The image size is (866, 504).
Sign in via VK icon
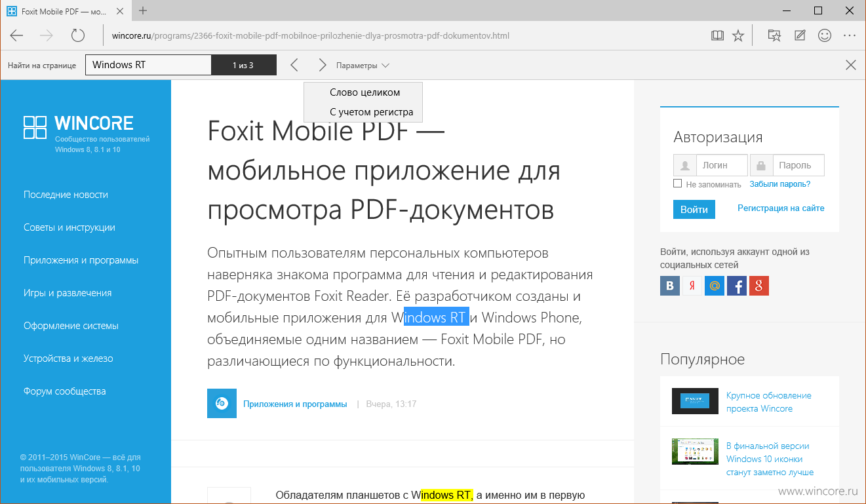[670, 286]
